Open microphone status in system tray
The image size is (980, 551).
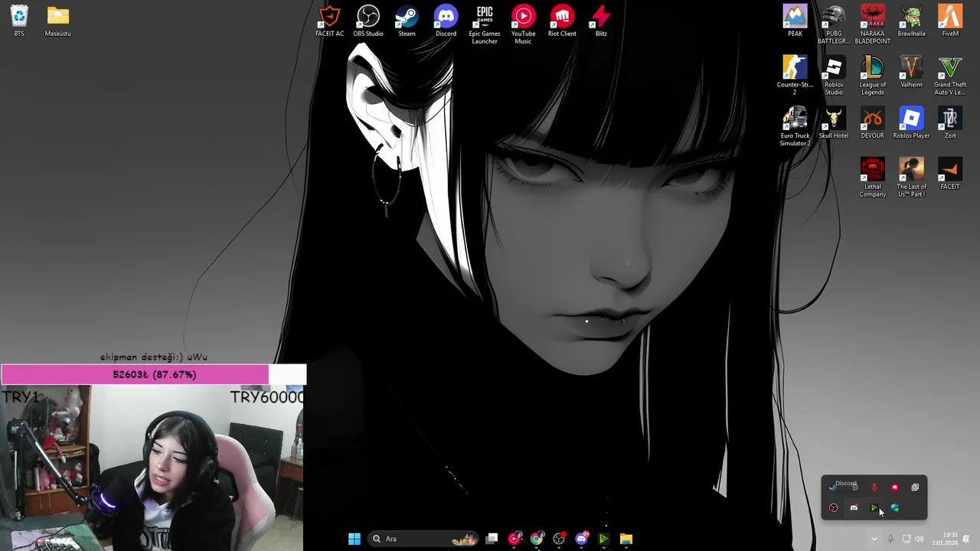[x=890, y=539]
